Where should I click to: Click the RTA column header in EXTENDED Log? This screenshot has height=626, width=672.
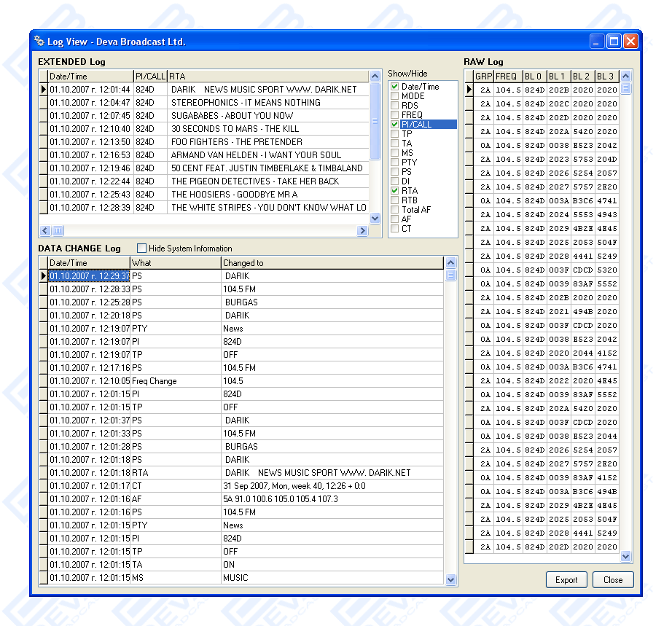[267, 77]
